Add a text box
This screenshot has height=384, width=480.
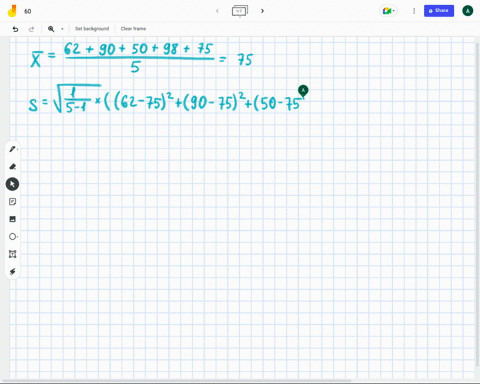point(13,254)
